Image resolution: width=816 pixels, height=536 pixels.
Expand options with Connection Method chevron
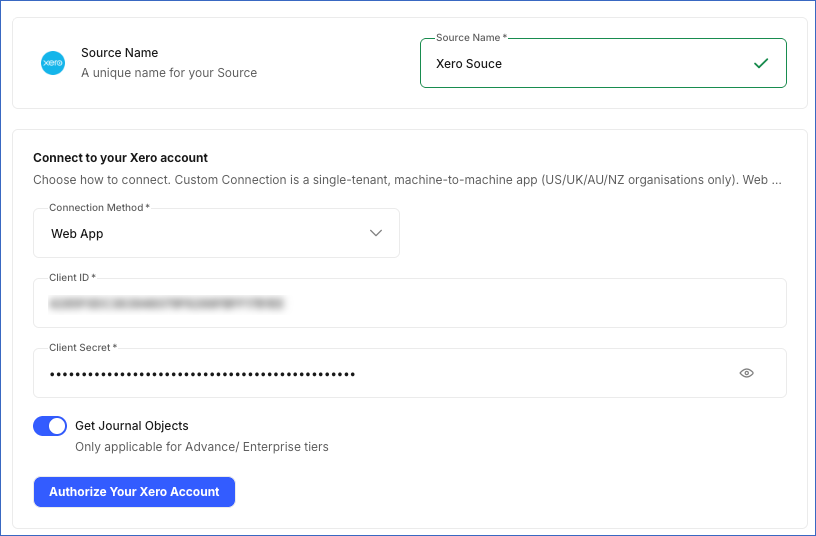376,233
